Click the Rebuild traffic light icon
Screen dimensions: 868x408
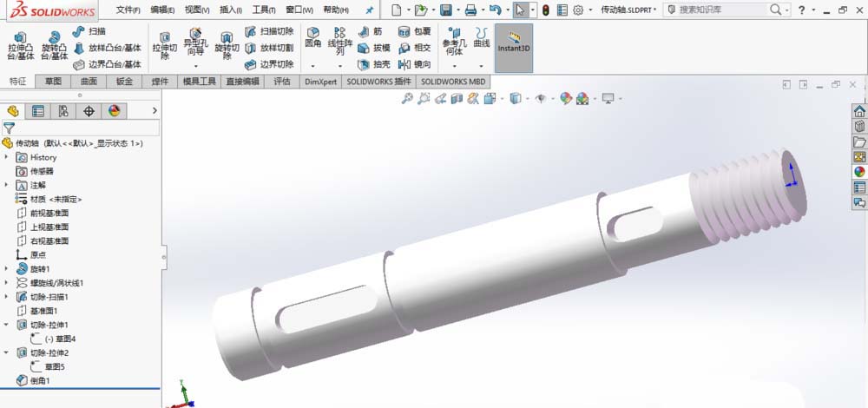(x=545, y=10)
